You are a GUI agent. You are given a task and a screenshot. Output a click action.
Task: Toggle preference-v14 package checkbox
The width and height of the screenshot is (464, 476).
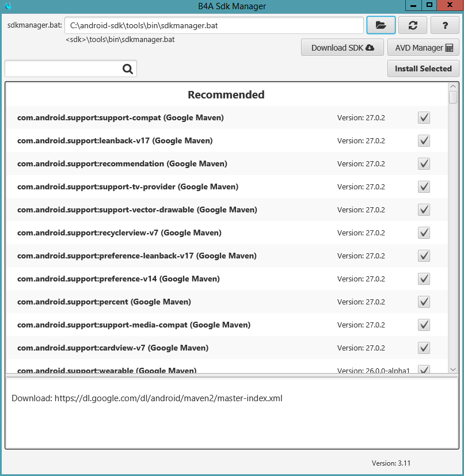(x=424, y=279)
